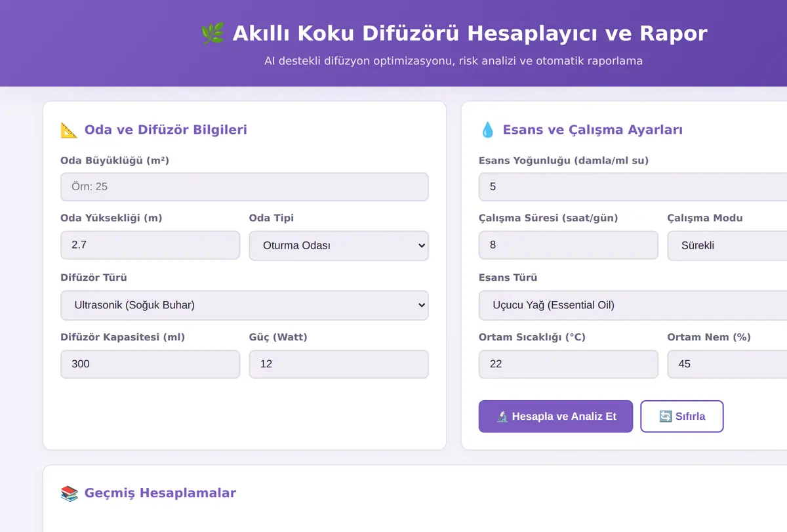Click the Difüzör Kapasitesi field showing 300

pos(150,364)
